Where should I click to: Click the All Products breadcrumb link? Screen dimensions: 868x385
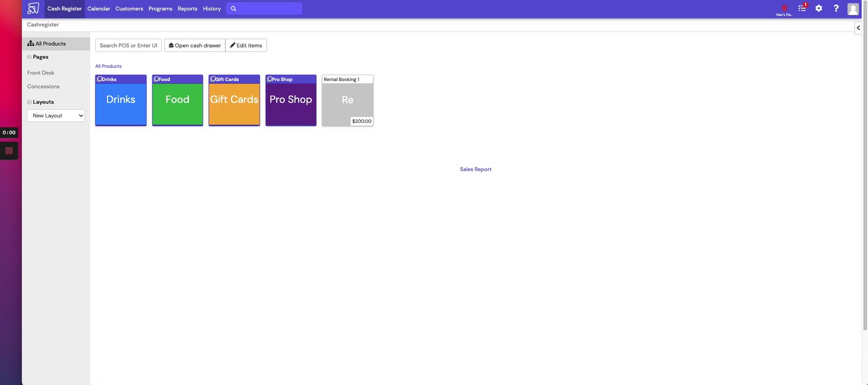click(x=108, y=66)
